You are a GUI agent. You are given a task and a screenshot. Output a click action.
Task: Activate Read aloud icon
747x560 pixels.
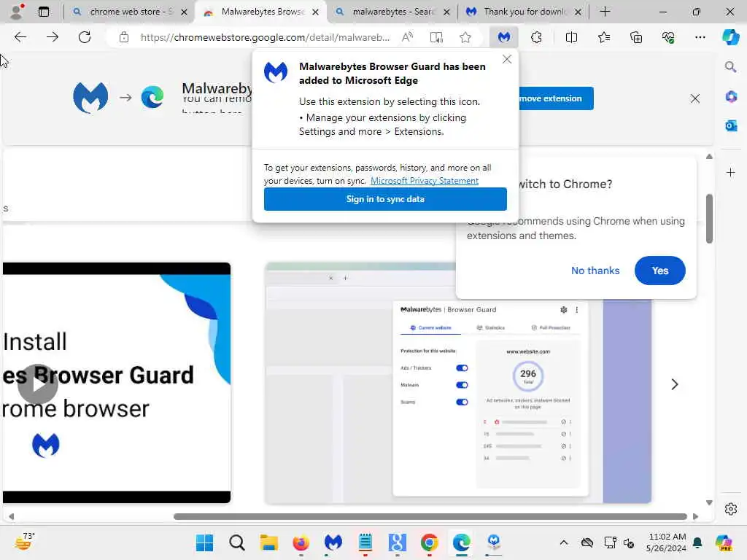(407, 37)
